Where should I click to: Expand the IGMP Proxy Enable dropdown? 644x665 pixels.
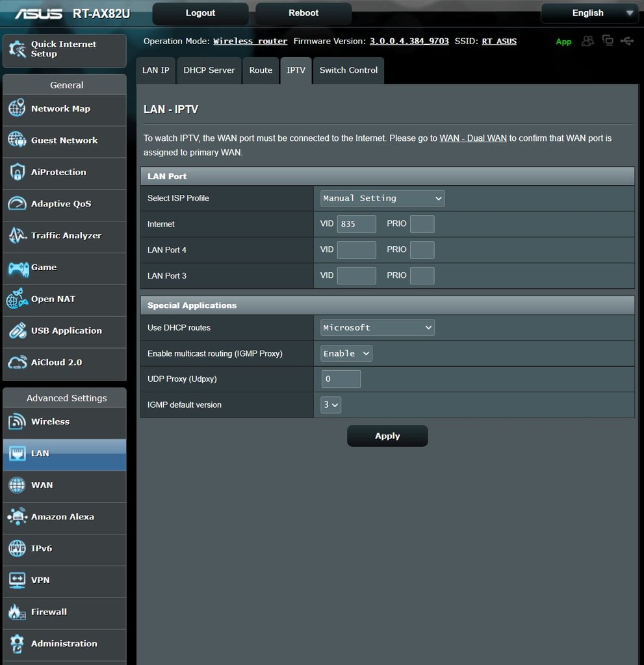pyautogui.click(x=346, y=354)
